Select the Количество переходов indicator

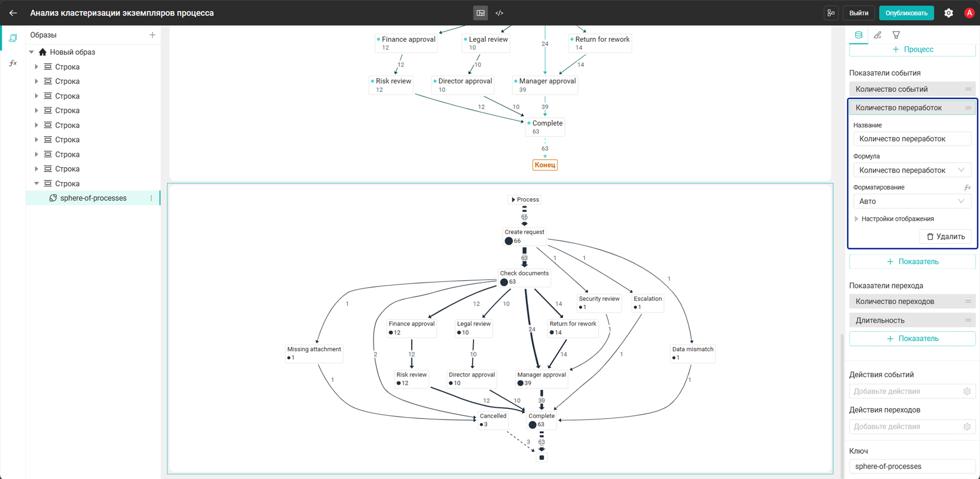[912, 302]
